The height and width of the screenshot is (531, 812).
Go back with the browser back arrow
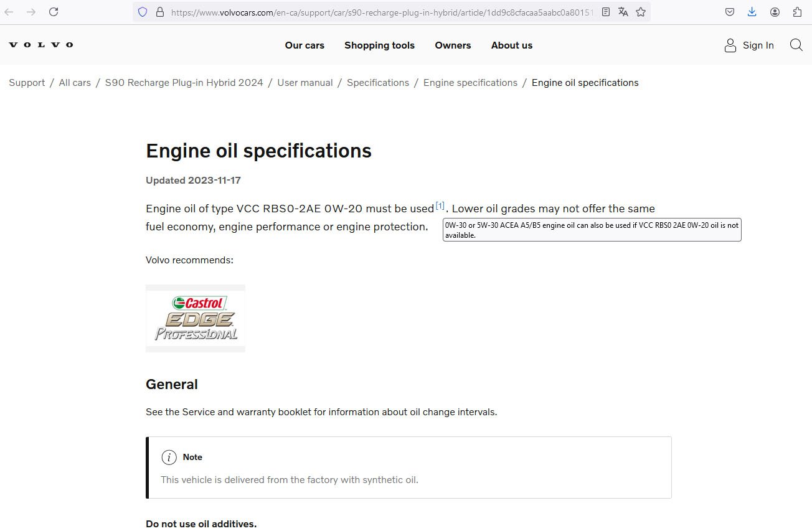click(x=9, y=12)
